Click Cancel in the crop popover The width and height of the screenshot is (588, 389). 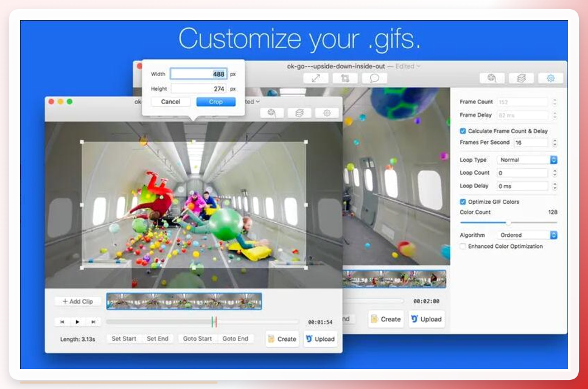[170, 102]
